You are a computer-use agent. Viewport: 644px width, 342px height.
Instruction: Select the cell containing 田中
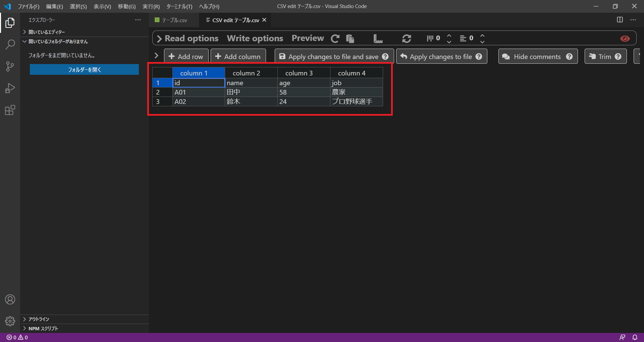pos(251,92)
